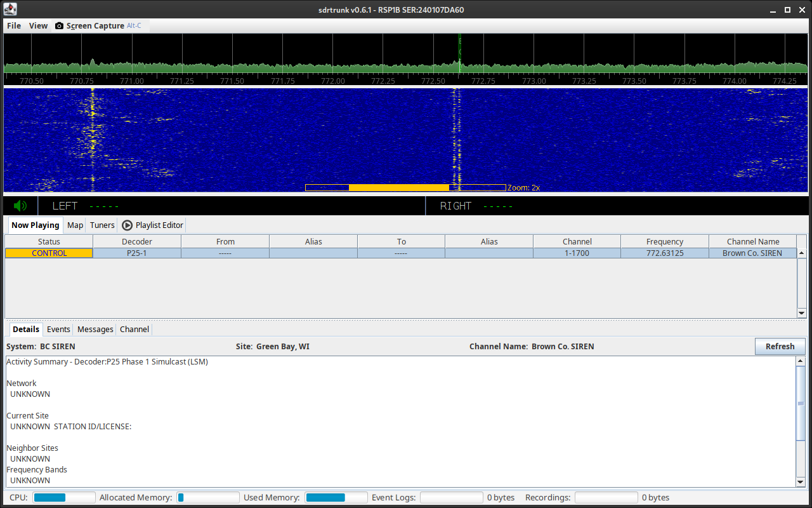Open the View menu
The height and width of the screenshot is (508, 812).
click(x=38, y=26)
